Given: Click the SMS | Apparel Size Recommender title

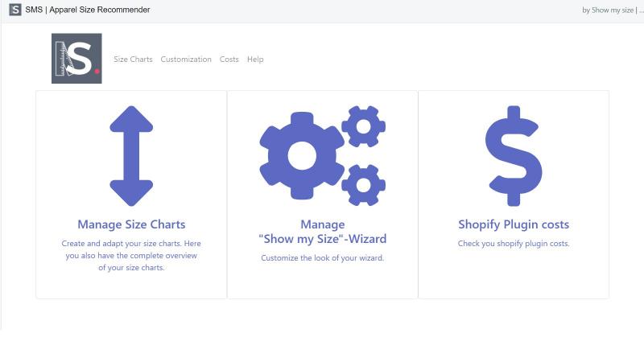Looking at the screenshot, I should pos(88,10).
